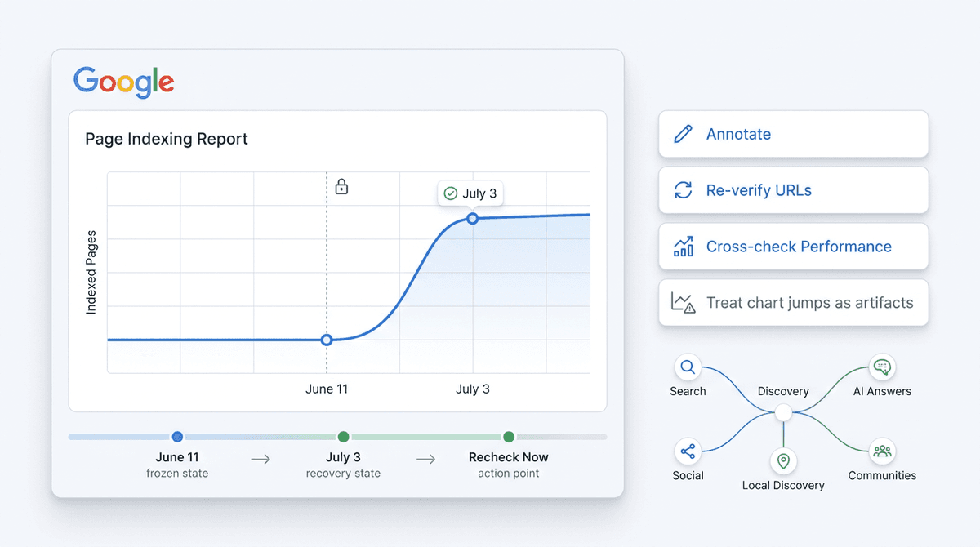Open the July 3 chart tooltip label
This screenshot has width=980, height=547.
coord(470,193)
